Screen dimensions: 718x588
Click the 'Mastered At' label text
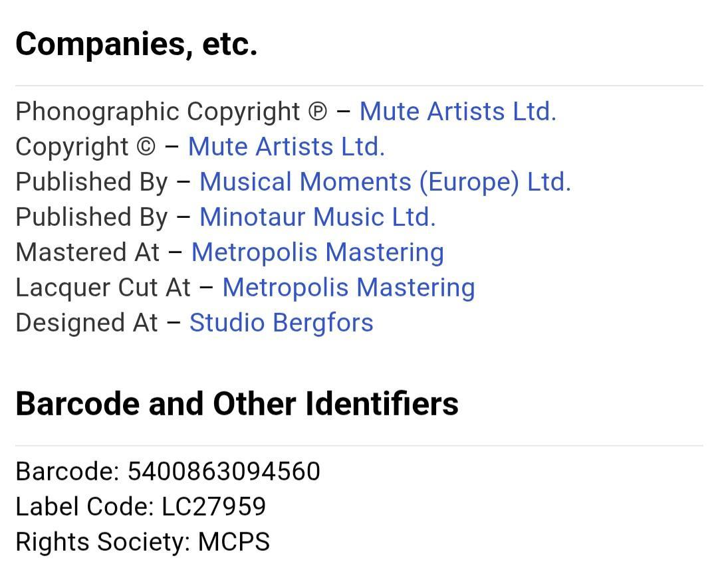[x=88, y=252]
